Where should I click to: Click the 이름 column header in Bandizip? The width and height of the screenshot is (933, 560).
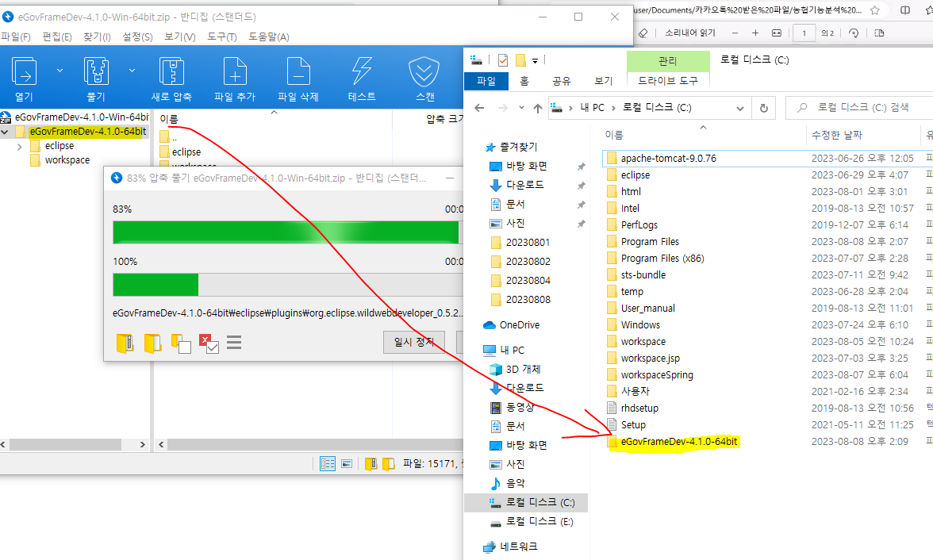tap(169, 119)
